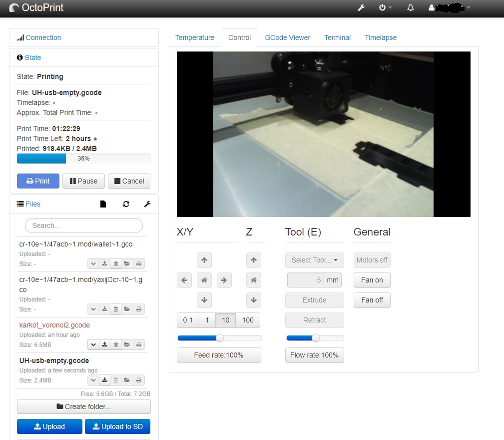Open the system power menu
Viewport: 504px width, 440px height.
385,7
